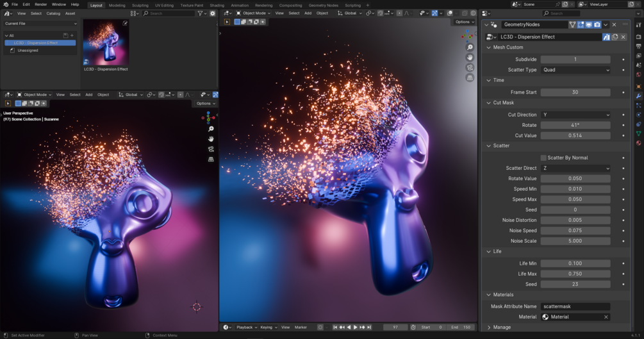Open the Playback menu in timeline
Image resolution: width=644 pixels, height=339 pixels.
pos(247,327)
